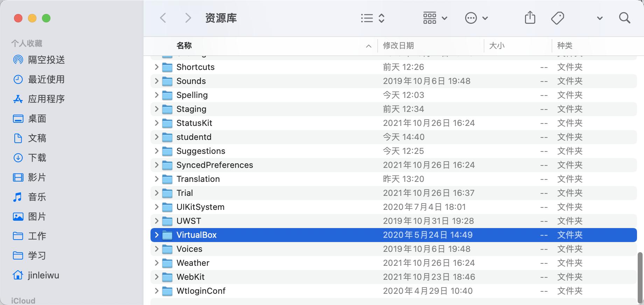Click the UIKitSystem row date 2020年7月4日 18:01
Viewport: 644px width, 305px height.
point(424,207)
